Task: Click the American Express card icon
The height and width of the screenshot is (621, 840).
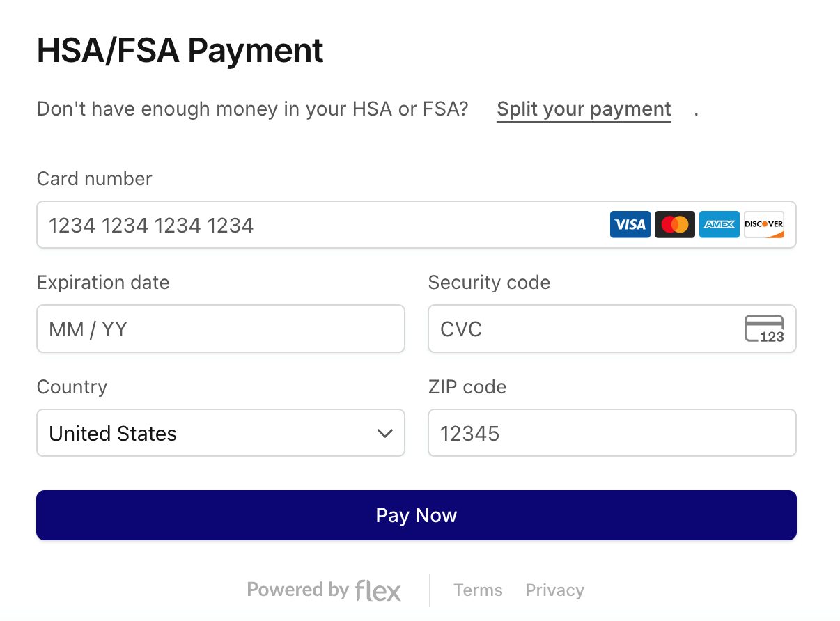Action: 719,224
